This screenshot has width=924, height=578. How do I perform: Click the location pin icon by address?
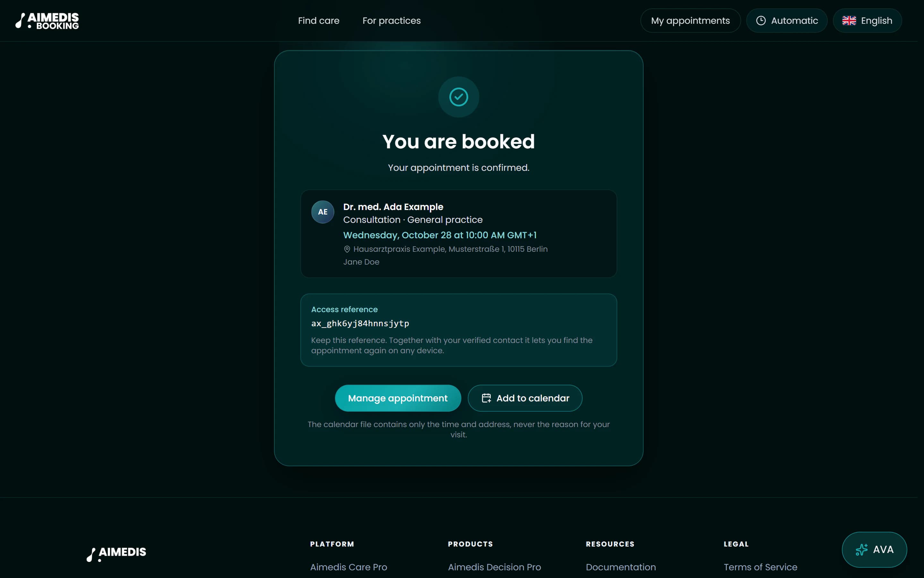point(347,249)
